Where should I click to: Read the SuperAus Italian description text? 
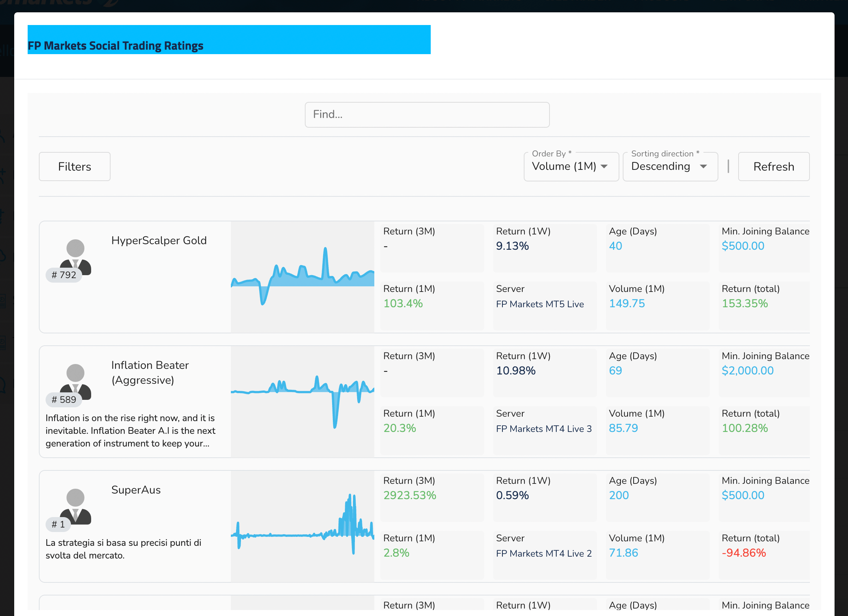(x=123, y=549)
